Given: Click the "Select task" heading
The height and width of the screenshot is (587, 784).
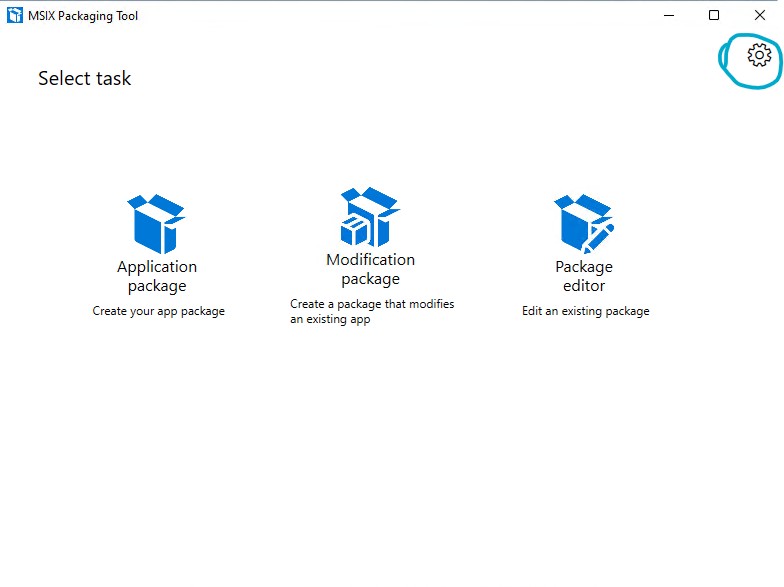Looking at the screenshot, I should click(84, 78).
